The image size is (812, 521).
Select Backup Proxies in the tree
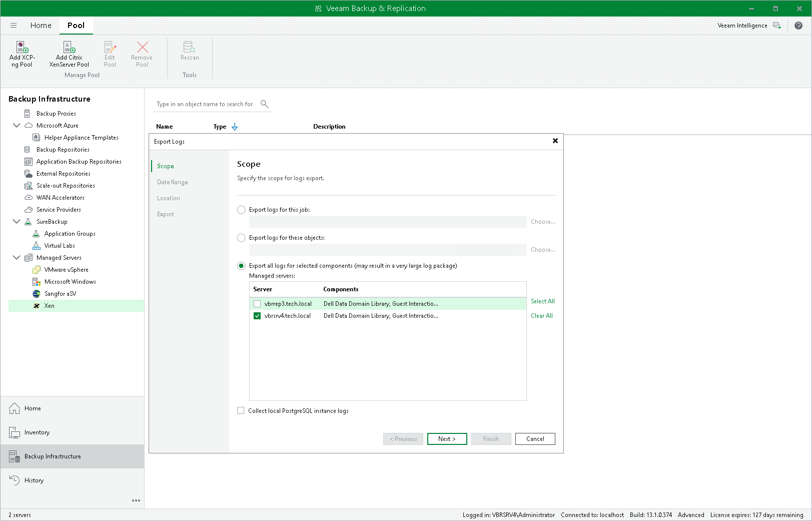pyautogui.click(x=56, y=114)
